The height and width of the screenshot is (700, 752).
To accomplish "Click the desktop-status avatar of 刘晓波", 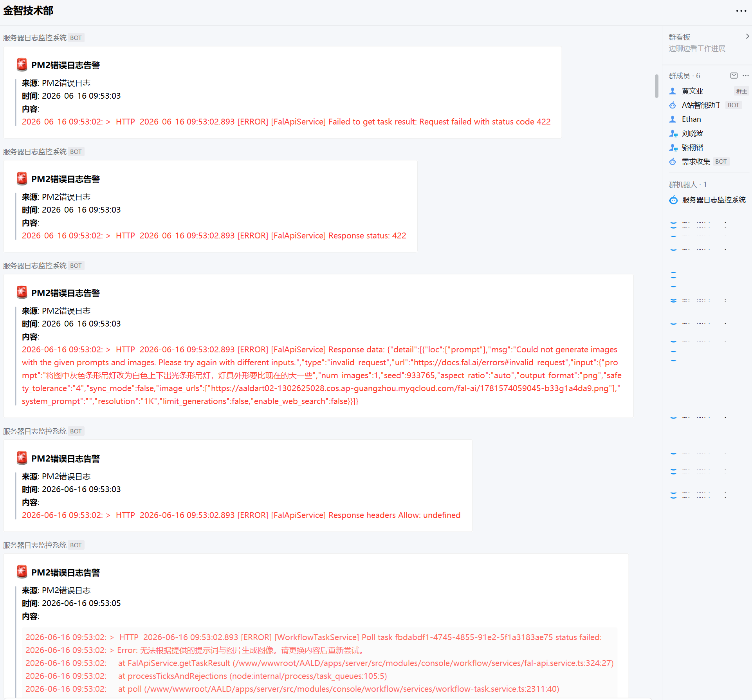I will click(x=673, y=134).
